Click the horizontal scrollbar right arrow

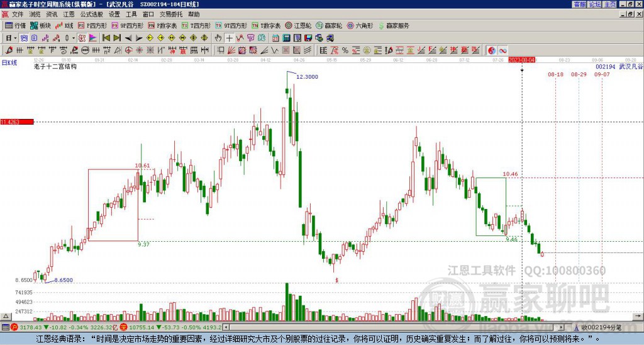pyautogui.click(x=561, y=327)
